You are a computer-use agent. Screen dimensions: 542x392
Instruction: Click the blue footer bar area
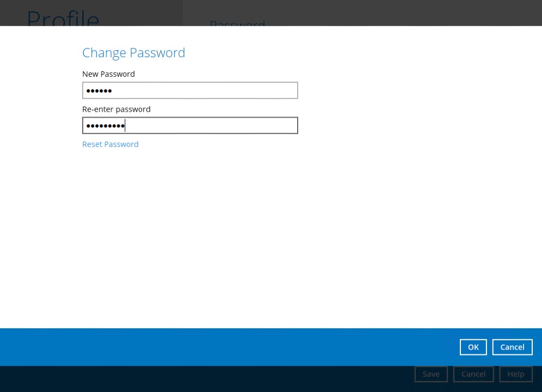click(218, 347)
